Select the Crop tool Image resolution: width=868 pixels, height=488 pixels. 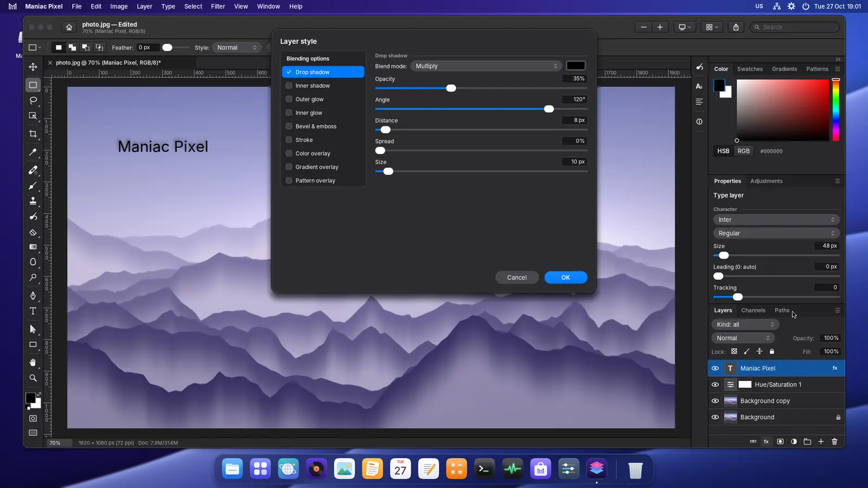(33, 134)
